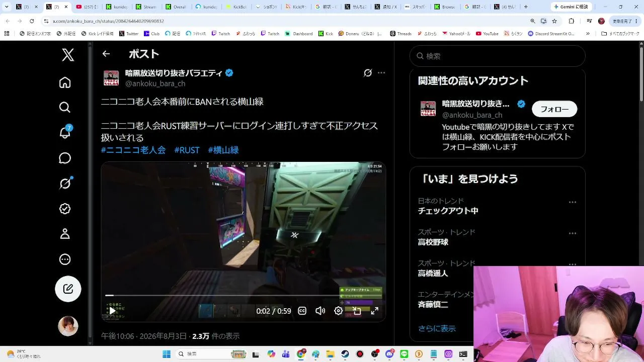Viewport: 644px width, 362px height.
Task: Open hashtag #横山緑
Action: click(223, 150)
